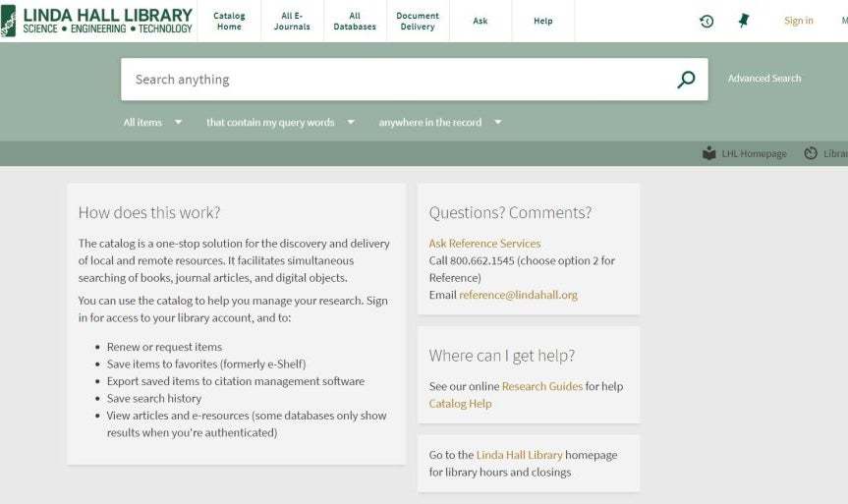Click the library hours clock icon

(x=810, y=153)
